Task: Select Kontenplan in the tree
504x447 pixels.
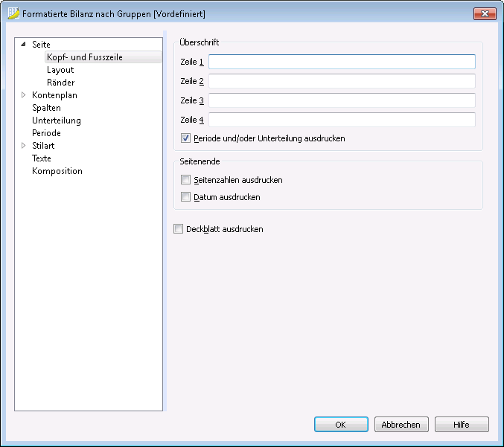Action: pos(54,95)
